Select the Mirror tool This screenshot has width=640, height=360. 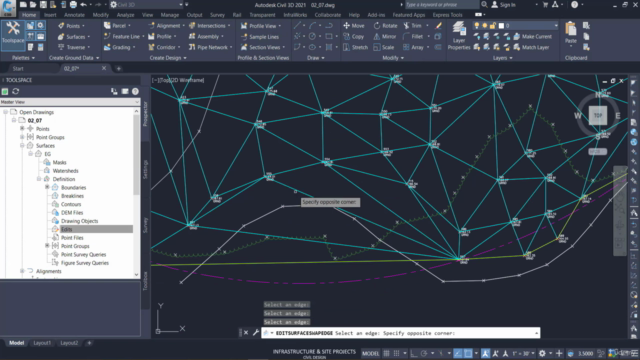(x=384, y=36)
